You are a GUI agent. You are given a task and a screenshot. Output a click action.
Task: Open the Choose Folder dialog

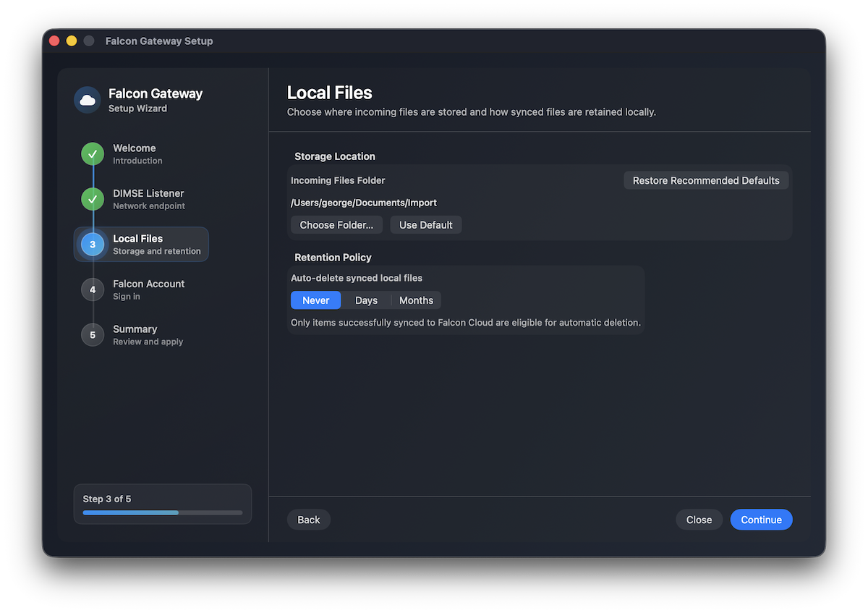[336, 224]
